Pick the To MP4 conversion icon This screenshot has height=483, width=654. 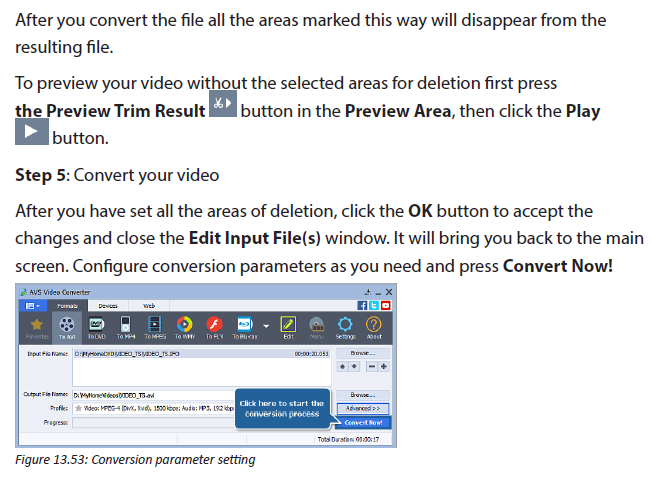point(126,328)
